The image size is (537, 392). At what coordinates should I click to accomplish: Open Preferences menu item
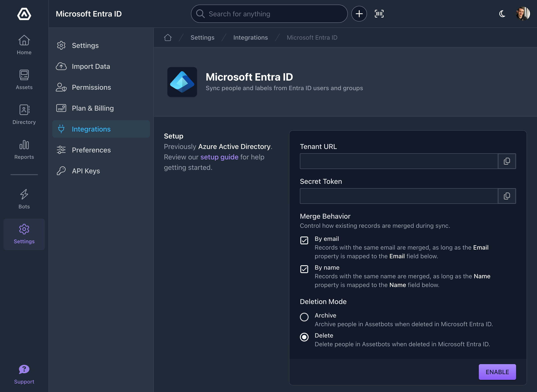pos(101,150)
